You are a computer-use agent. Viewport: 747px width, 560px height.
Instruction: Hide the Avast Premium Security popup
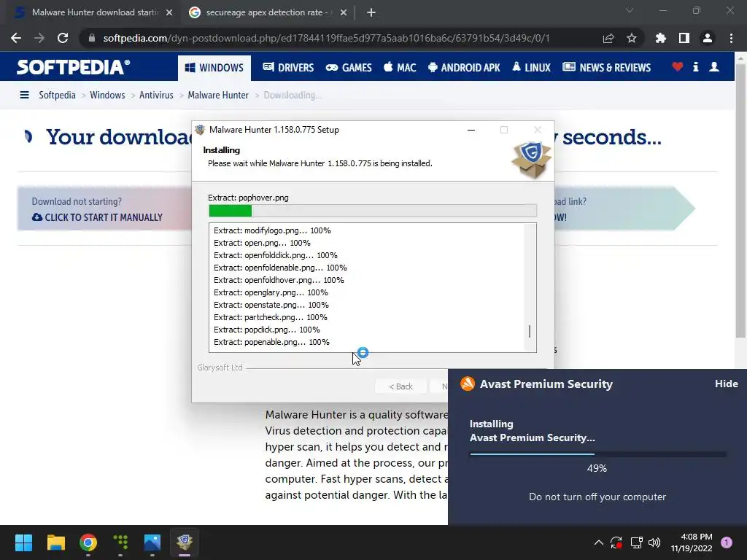click(x=726, y=384)
